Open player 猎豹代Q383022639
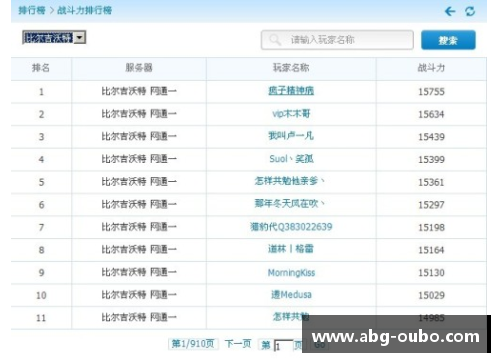This screenshot has width=500, height=362. 291,227
